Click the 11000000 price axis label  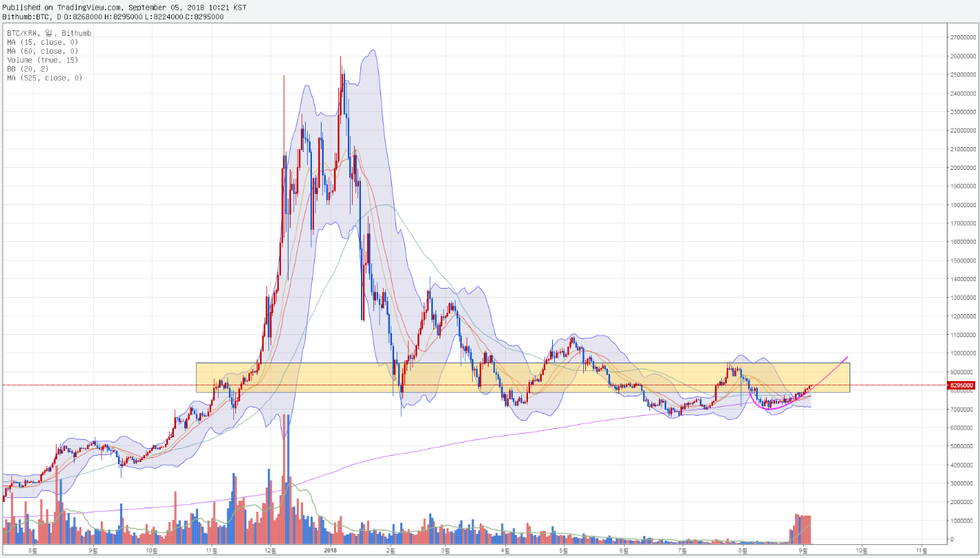coord(963,335)
